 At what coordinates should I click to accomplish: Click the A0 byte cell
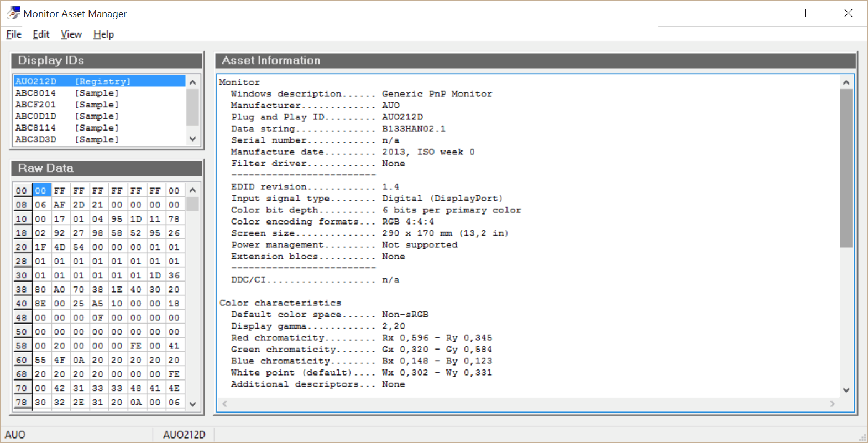click(60, 289)
